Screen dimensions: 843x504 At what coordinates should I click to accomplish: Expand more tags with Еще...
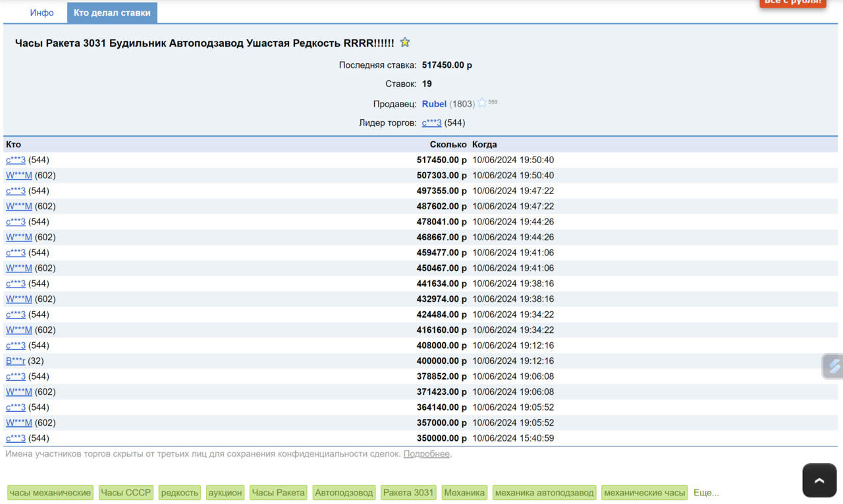[x=706, y=493]
